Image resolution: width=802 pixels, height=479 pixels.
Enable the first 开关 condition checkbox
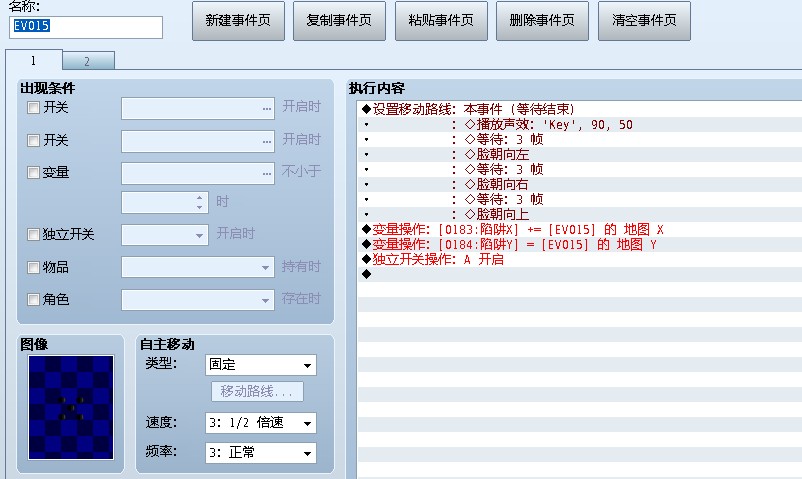coord(33,107)
